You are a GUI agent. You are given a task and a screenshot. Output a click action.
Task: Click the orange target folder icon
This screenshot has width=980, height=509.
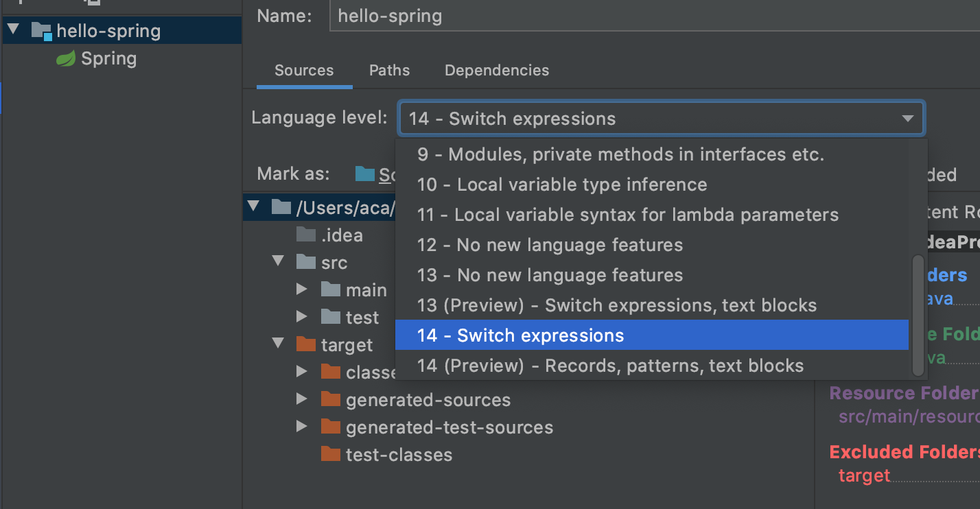click(306, 344)
